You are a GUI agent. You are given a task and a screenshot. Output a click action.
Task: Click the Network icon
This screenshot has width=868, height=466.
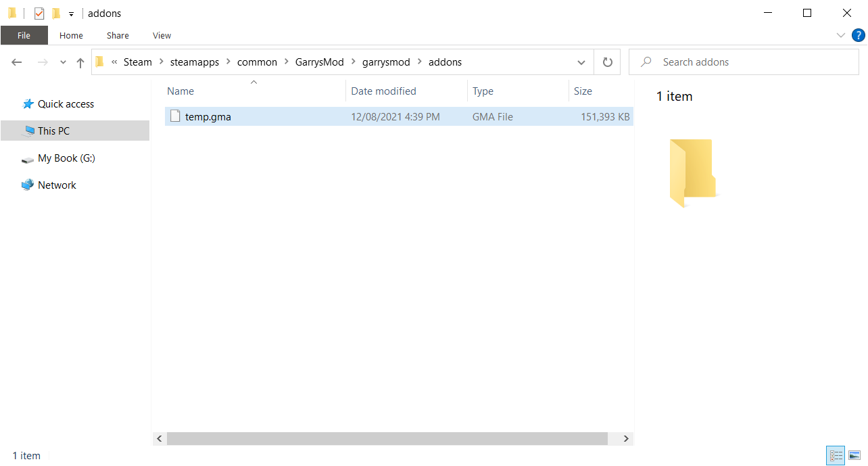pyautogui.click(x=28, y=185)
